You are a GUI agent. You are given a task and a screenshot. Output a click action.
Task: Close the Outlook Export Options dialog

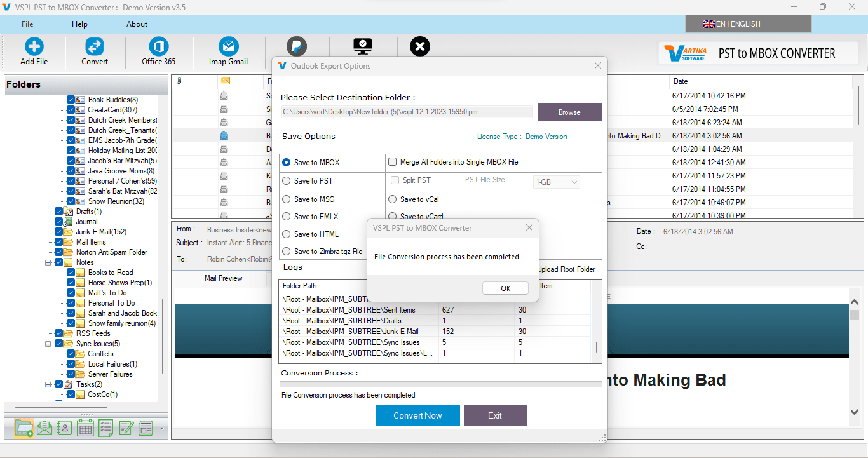(597, 65)
